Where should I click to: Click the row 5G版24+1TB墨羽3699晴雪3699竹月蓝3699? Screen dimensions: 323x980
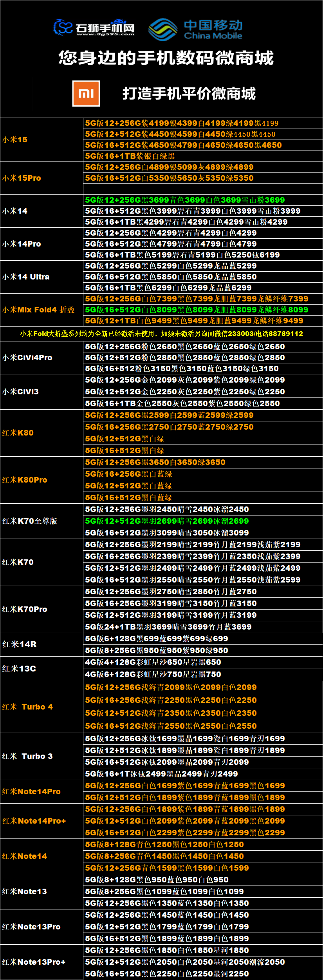tap(203, 627)
